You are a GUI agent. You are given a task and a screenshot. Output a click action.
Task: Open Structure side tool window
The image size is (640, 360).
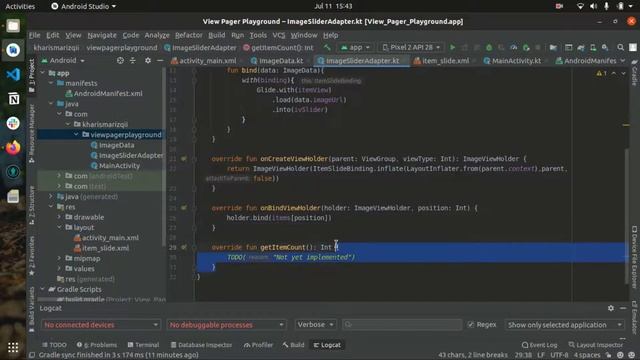(x=32, y=206)
